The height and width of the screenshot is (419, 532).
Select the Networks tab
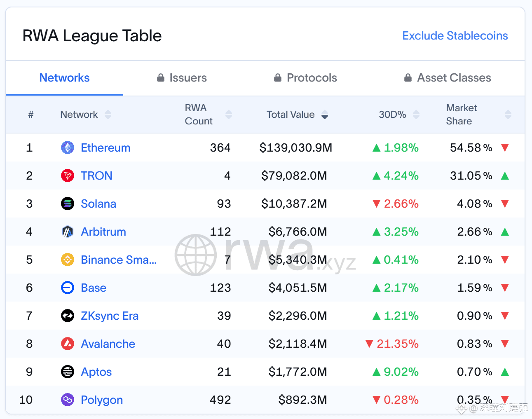[64, 78]
